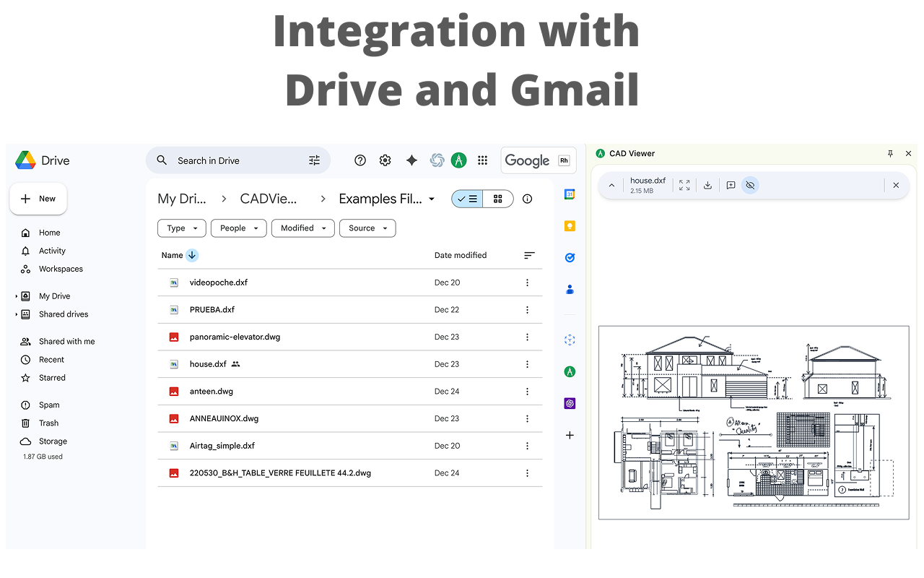Open the Google apps grid
This screenshot has height=578, width=924.
[x=482, y=160]
